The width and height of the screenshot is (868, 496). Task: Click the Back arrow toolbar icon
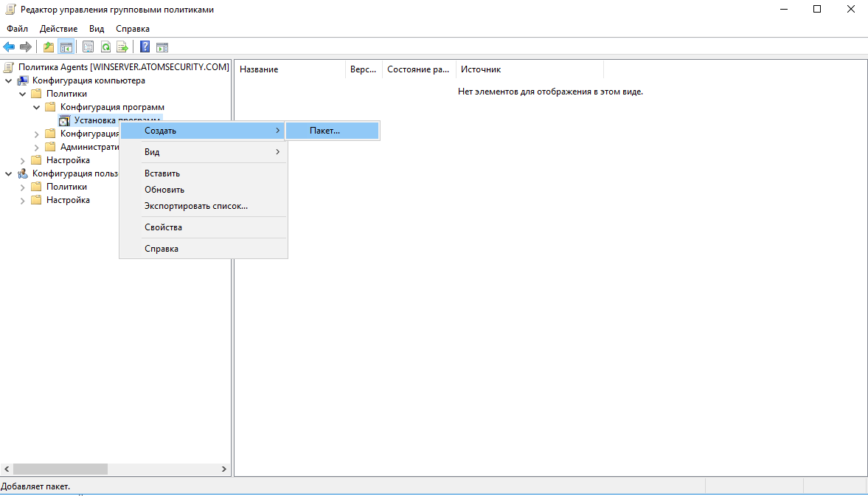(10, 47)
